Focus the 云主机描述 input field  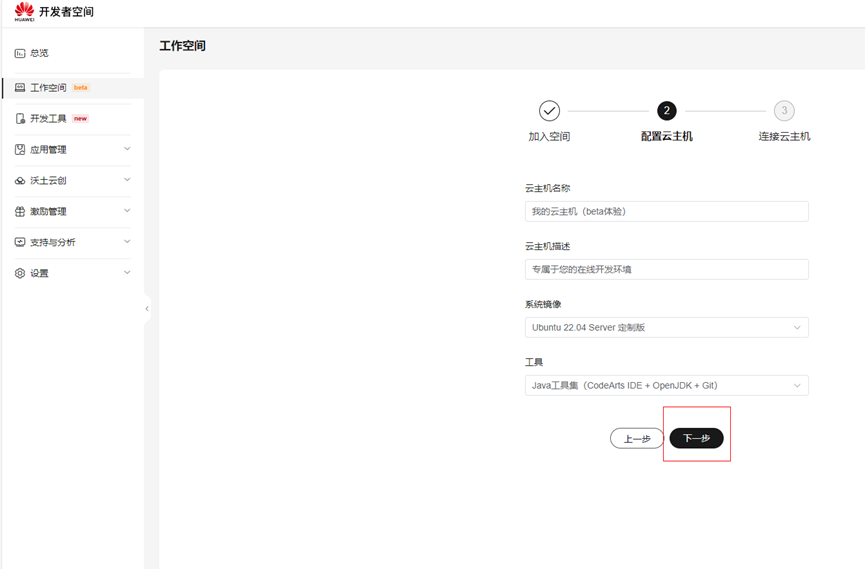pos(666,269)
